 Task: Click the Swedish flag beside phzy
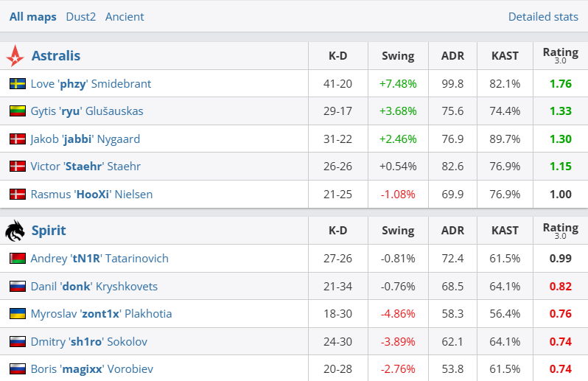[x=18, y=84]
